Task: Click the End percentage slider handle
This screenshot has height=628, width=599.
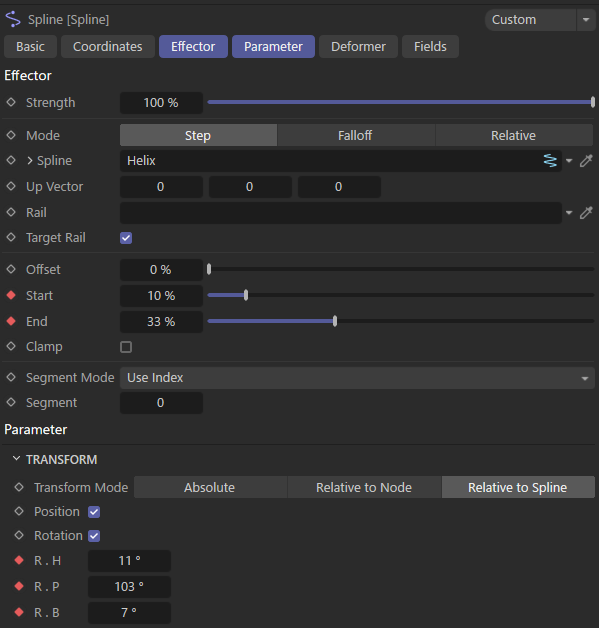Action: pyautogui.click(x=335, y=321)
